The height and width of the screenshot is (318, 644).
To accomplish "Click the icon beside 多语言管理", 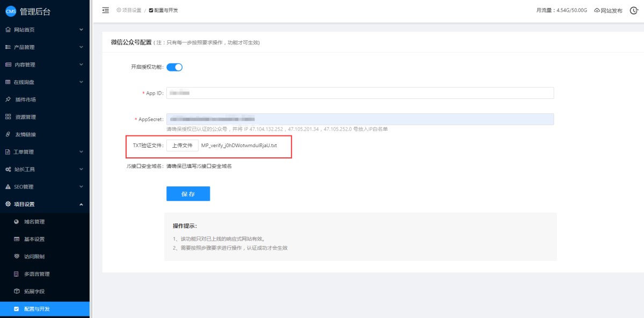I will tap(16, 274).
